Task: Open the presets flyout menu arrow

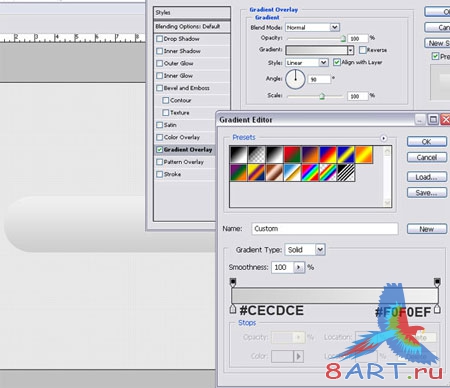Action: coord(383,138)
